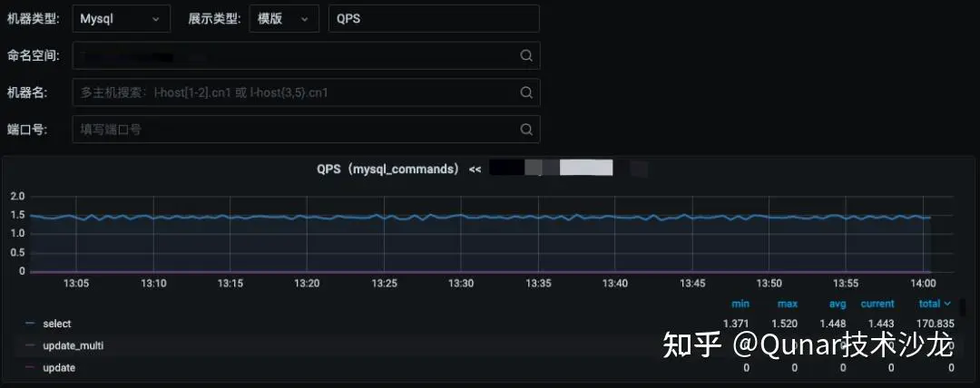Toggle the update_multi series label in legend

pyautogui.click(x=73, y=345)
